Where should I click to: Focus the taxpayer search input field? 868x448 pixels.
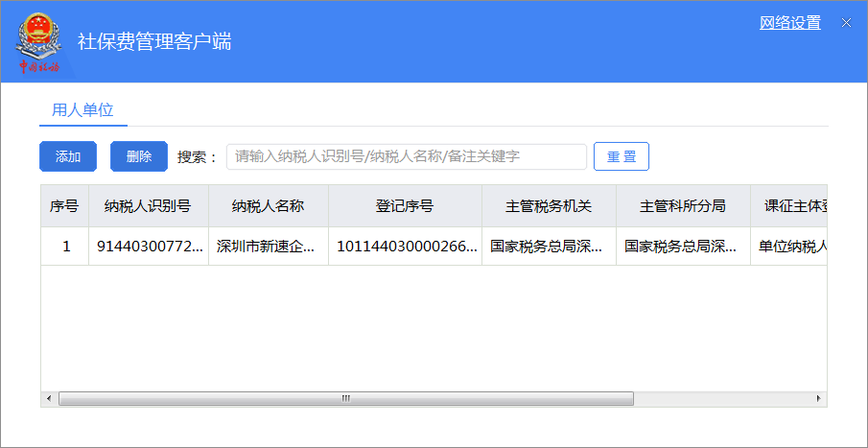[x=406, y=156]
